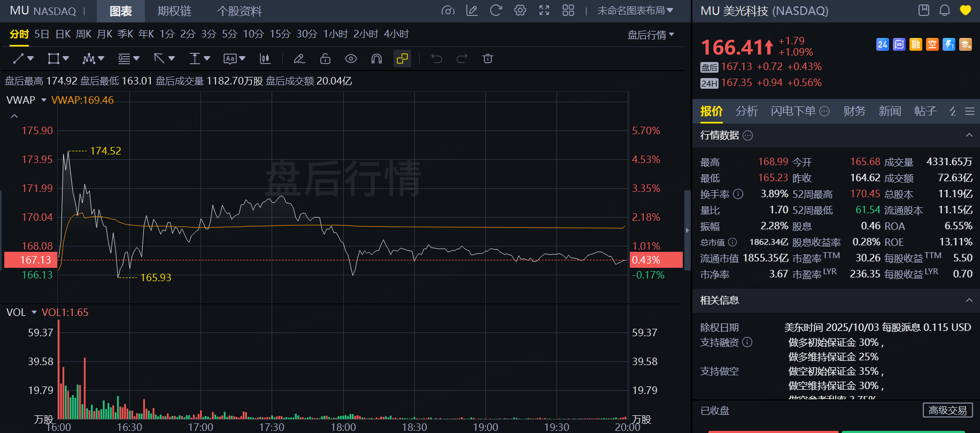
Task: Open the 报价 tab in quote panel
Action: pos(712,111)
